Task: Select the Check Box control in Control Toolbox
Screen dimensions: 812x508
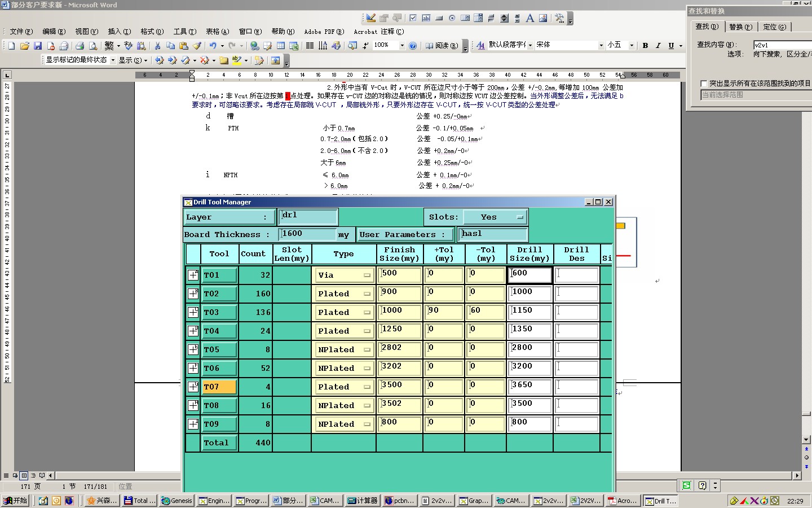Action: (413, 18)
